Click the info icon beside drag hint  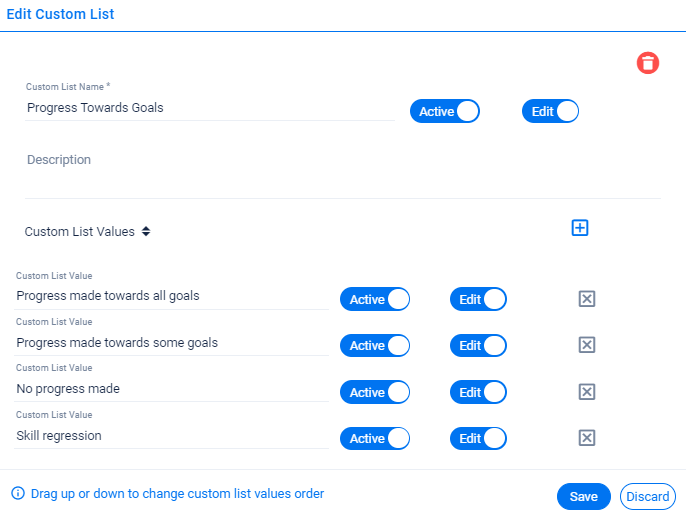click(18, 493)
